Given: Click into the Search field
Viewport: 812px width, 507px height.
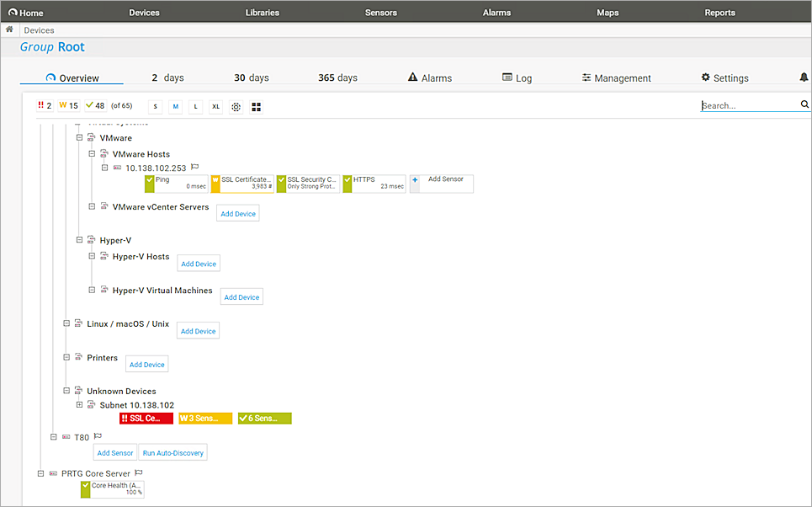Looking at the screenshot, I should 750,105.
